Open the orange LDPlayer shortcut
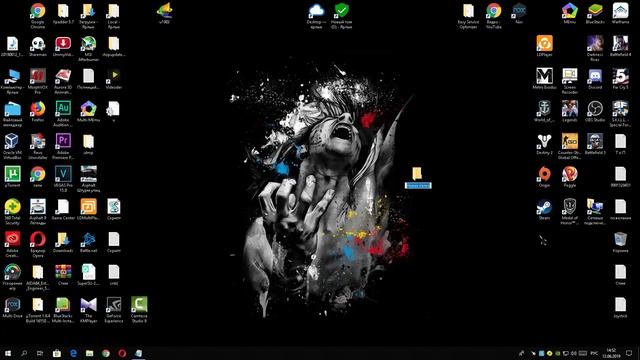This screenshot has width=640, height=360. [x=544, y=46]
